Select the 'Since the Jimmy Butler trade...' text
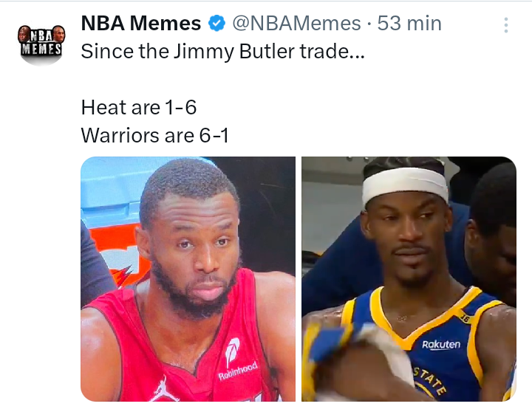The height and width of the screenshot is (412, 532). [x=222, y=52]
